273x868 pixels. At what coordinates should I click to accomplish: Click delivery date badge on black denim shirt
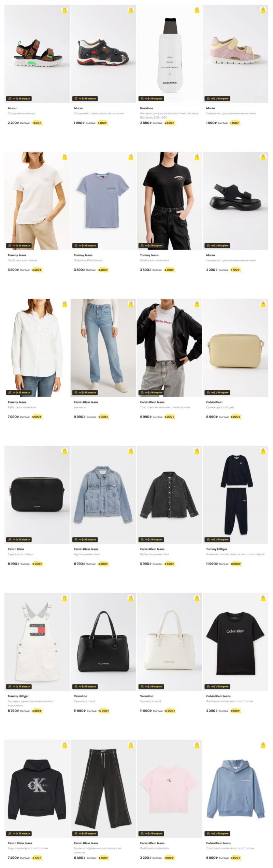point(152,539)
